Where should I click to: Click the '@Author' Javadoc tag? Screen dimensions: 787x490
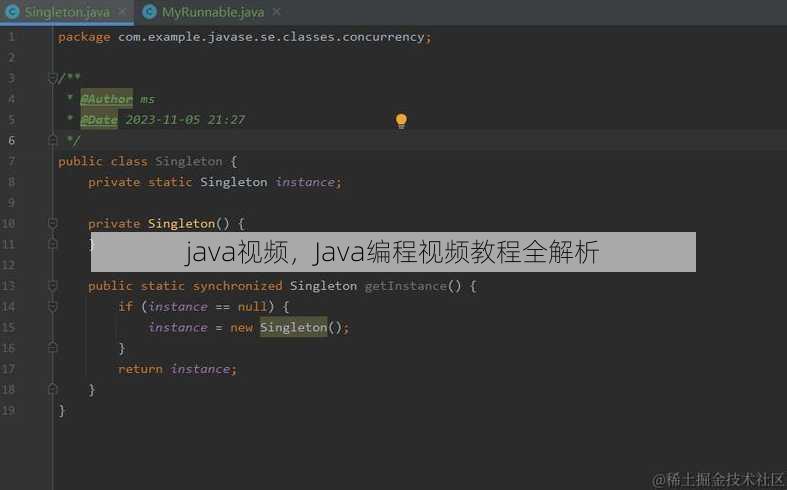(106, 99)
